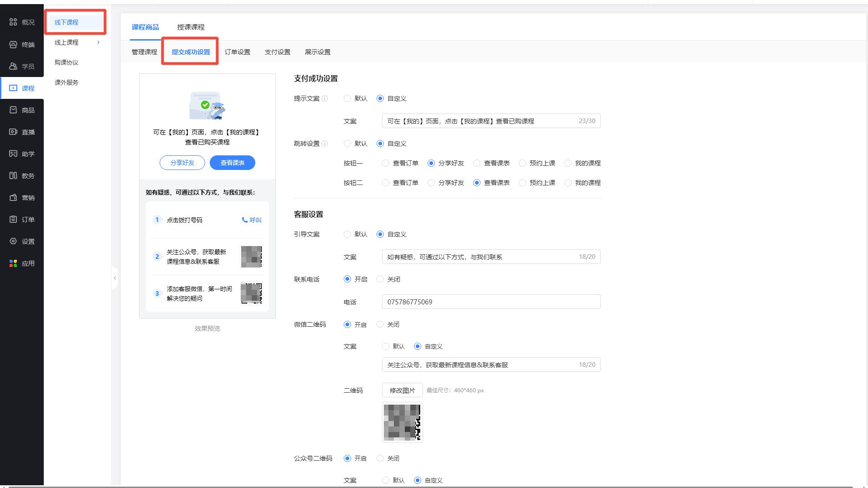Image resolution: width=868 pixels, height=488 pixels.
Task: Open the 营销 marketing section
Action: (21, 197)
